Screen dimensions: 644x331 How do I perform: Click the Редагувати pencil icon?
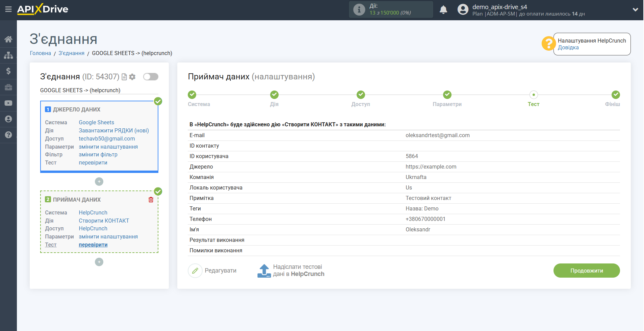pos(195,271)
